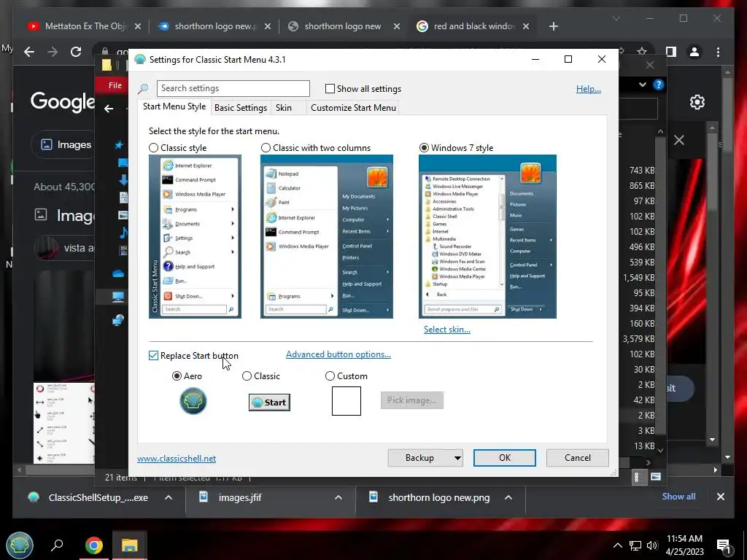The image size is (747, 560).
Task: Click the two columns style preview image
Action: click(326, 236)
